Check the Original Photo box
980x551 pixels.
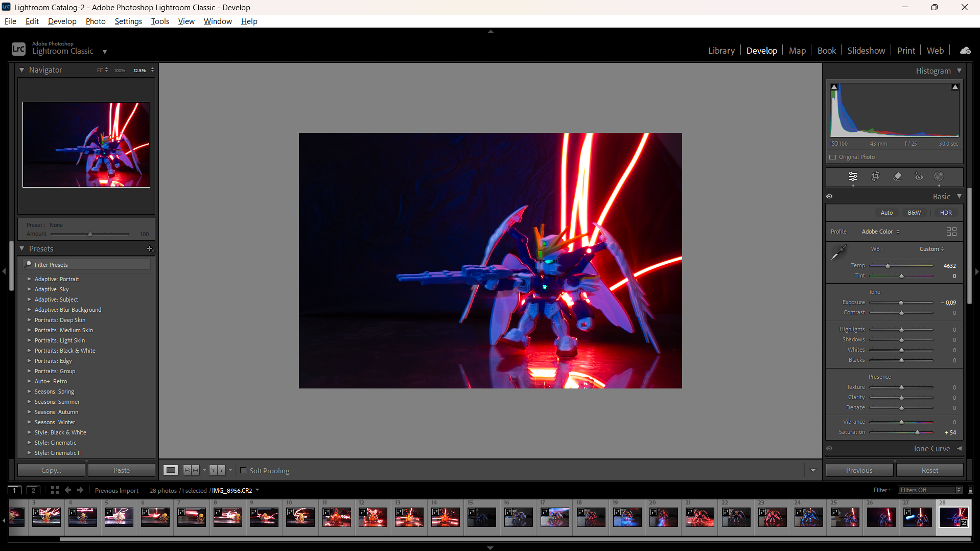pyautogui.click(x=833, y=157)
